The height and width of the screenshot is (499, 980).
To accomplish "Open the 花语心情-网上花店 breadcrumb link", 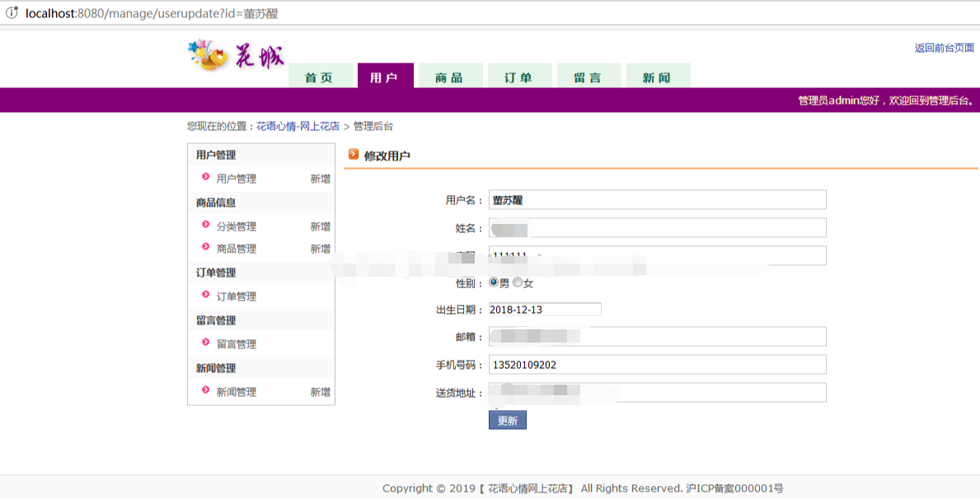I will (x=298, y=126).
